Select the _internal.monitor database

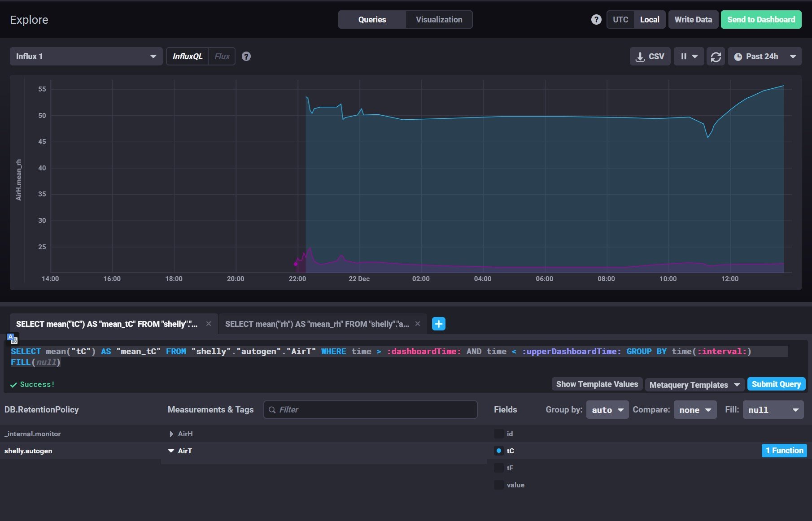33,434
